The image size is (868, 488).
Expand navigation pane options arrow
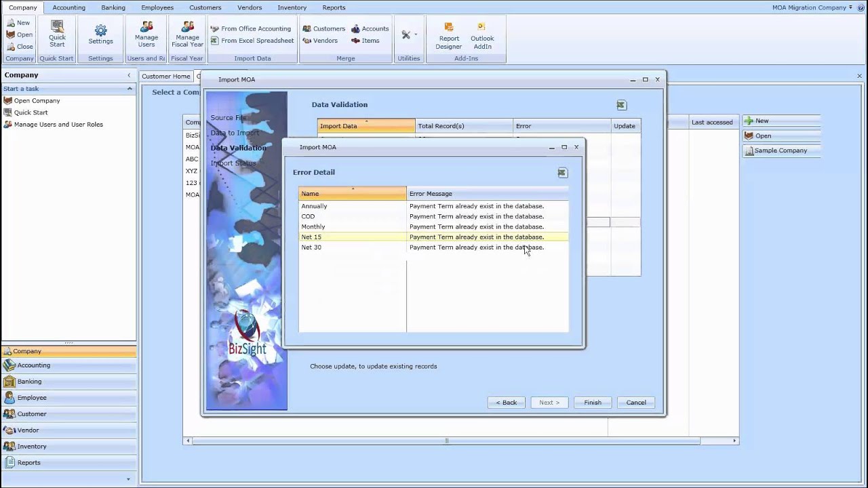point(128,479)
